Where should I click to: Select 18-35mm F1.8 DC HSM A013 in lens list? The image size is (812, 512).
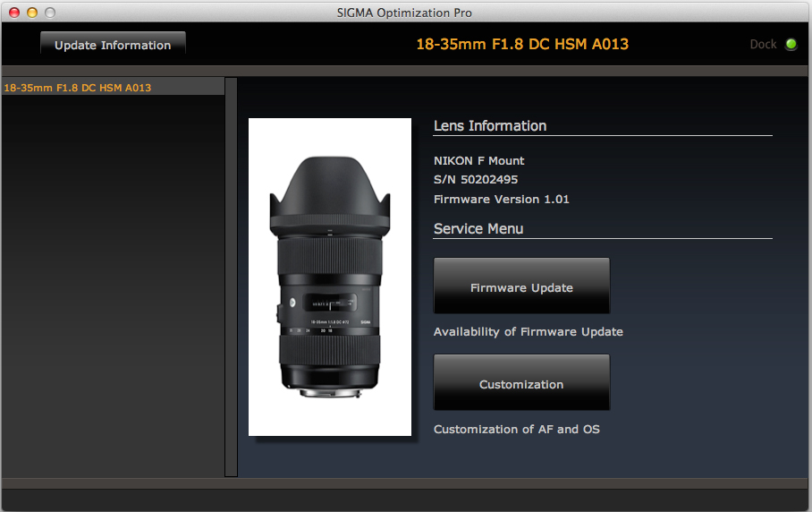click(113, 87)
